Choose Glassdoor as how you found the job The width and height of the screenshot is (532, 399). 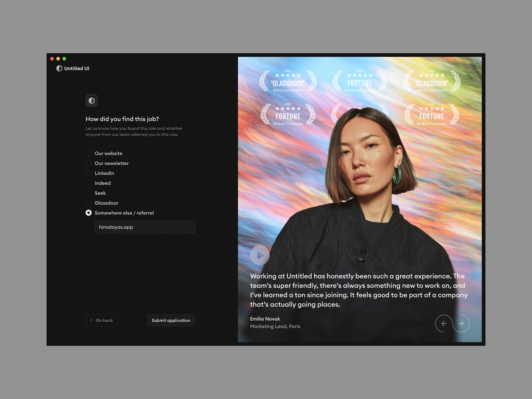88,202
